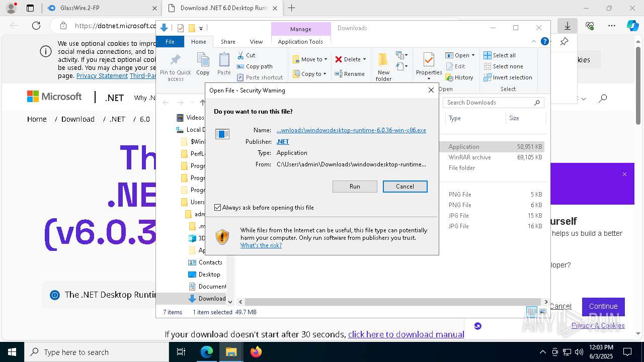644x362 pixels.
Task: Select the Desktop folder in tree
Action: click(204, 275)
